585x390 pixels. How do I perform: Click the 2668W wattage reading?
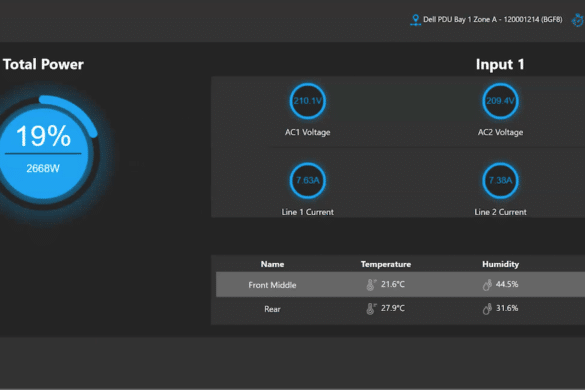coord(43,169)
